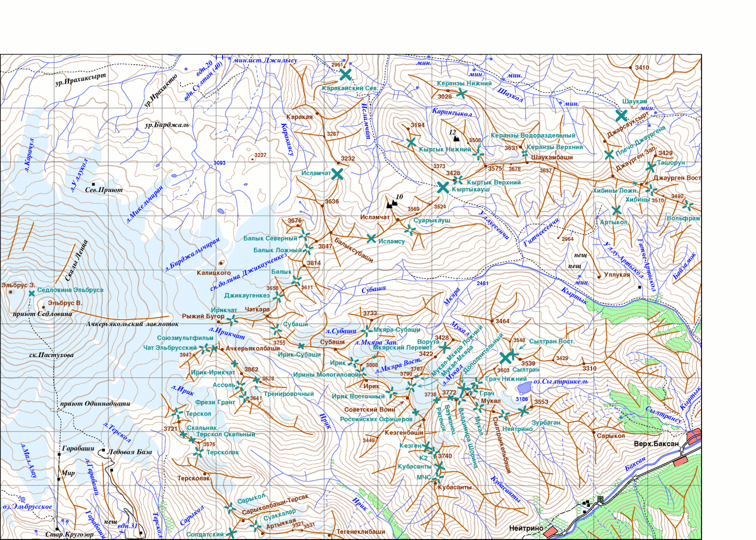Select the Терсколак pass marker
This screenshot has height=540, width=756.
[198, 452]
